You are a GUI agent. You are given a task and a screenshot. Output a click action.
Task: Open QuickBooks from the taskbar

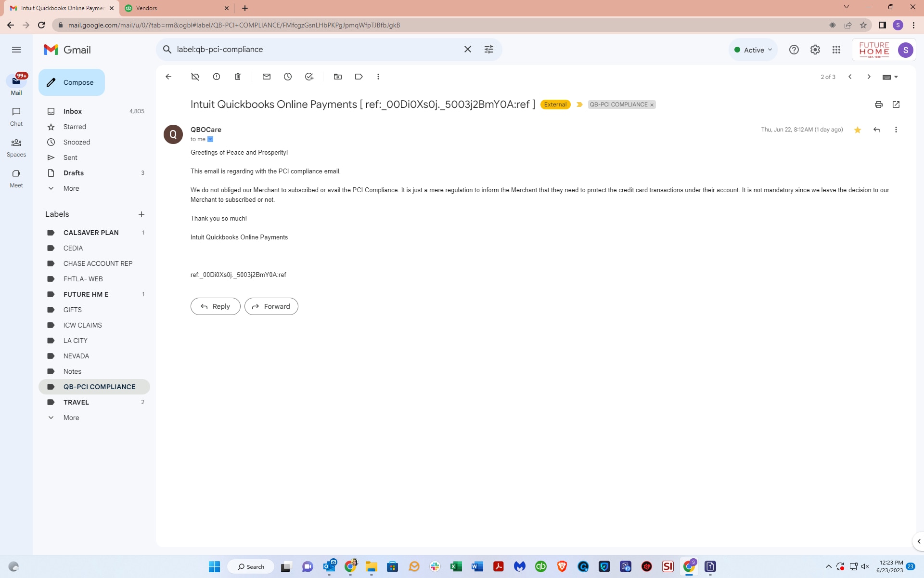click(x=540, y=566)
